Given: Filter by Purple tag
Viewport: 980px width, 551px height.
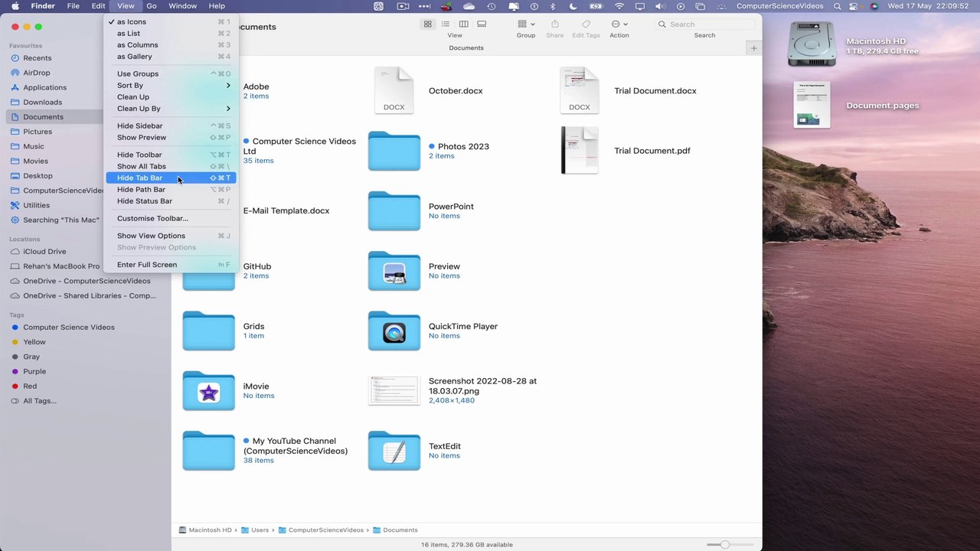Looking at the screenshot, I should tap(34, 371).
